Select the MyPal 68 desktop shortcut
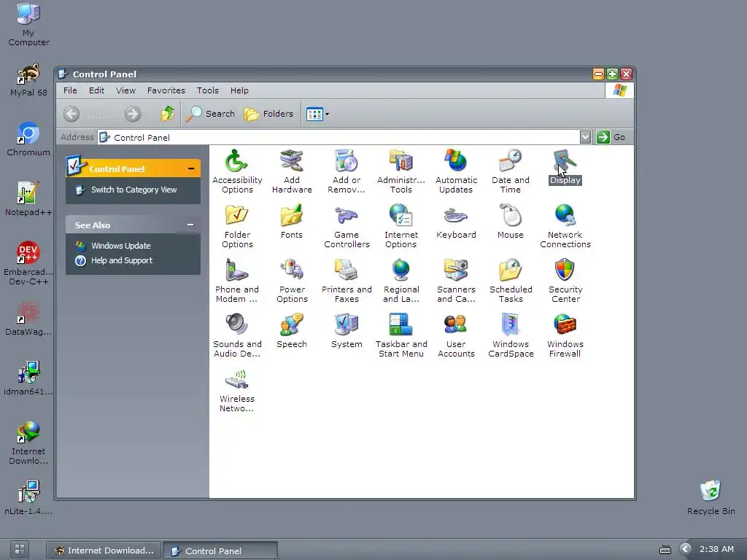Image resolution: width=747 pixels, height=560 pixels. pos(28,80)
